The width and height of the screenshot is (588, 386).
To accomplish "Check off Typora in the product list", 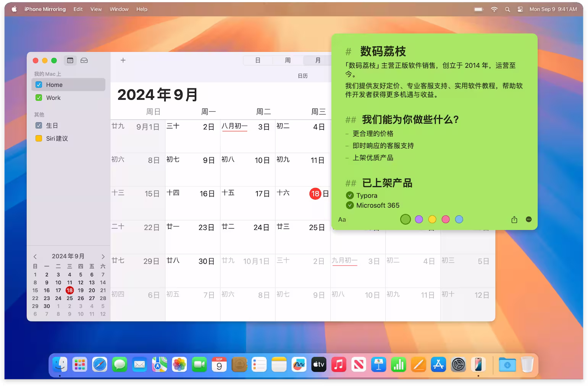I will tap(350, 195).
